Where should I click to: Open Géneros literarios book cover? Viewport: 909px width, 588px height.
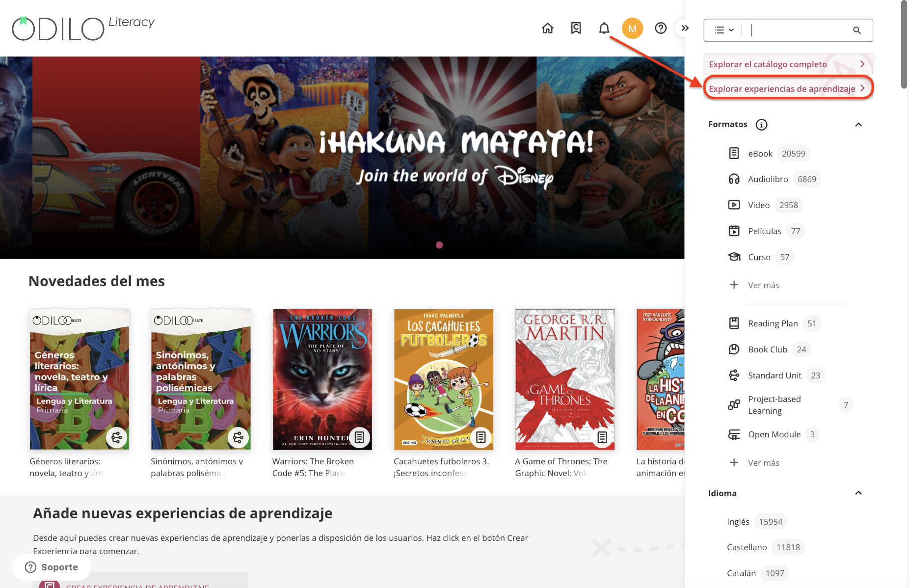(x=79, y=379)
